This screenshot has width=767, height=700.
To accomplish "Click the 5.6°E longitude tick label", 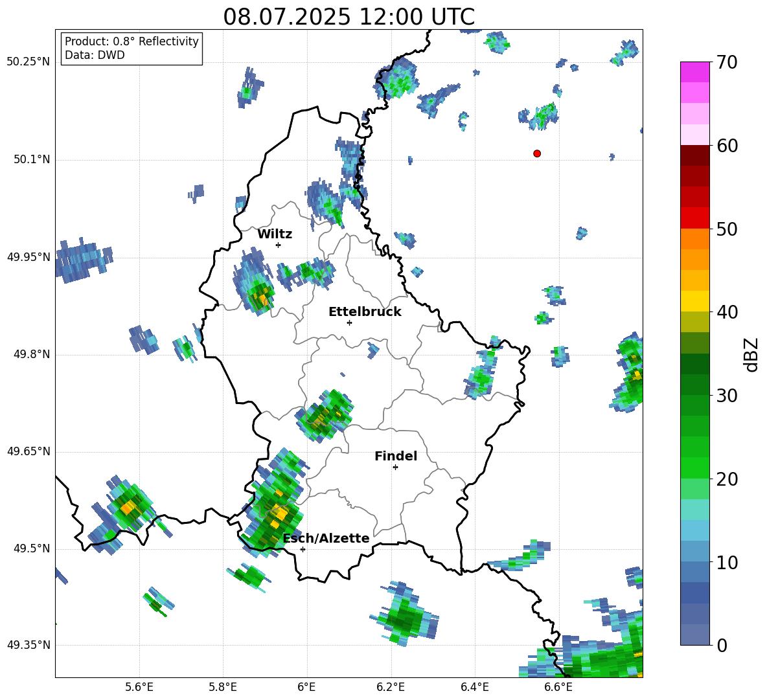I will [x=139, y=687].
